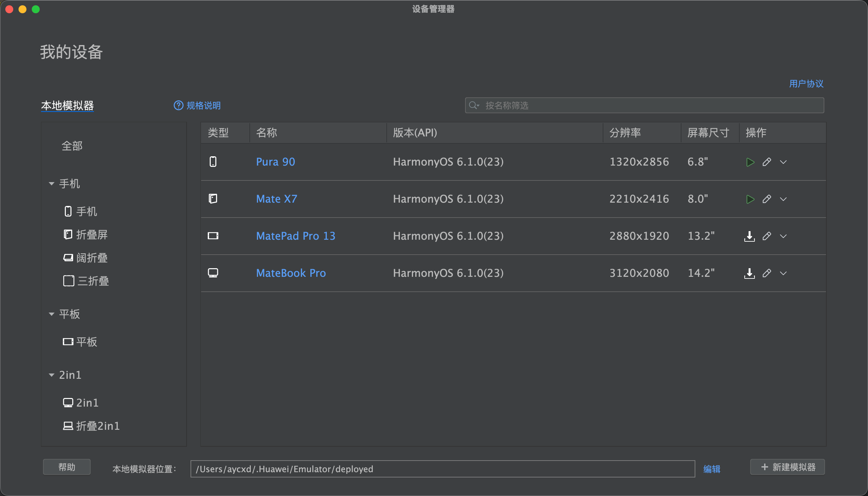Maximize the 设备管理器 window
This screenshot has height=496, width=868.
click(x=36, y=9)
